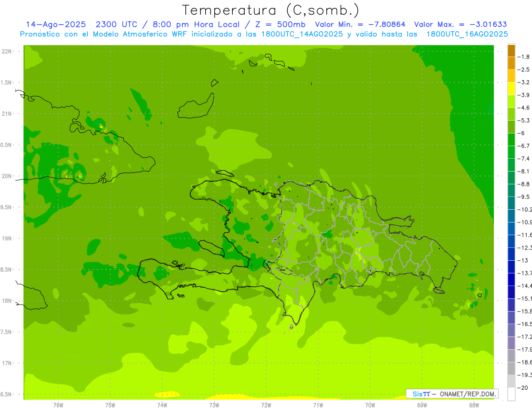Image resolution: width=532 pixels, height=411 pixels.
Task: Click the "-3.2" colorbar label
Action: [524, 82]
